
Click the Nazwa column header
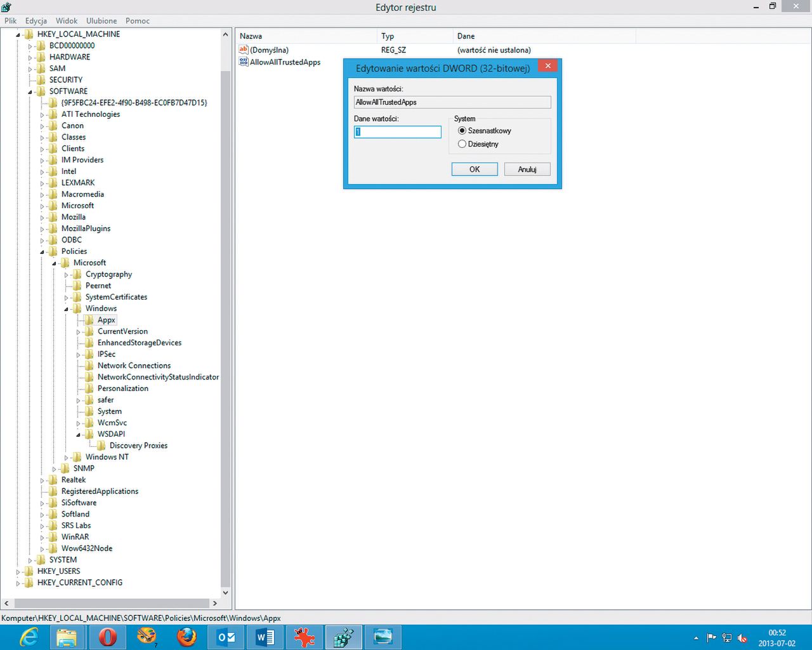pos(307,36)
